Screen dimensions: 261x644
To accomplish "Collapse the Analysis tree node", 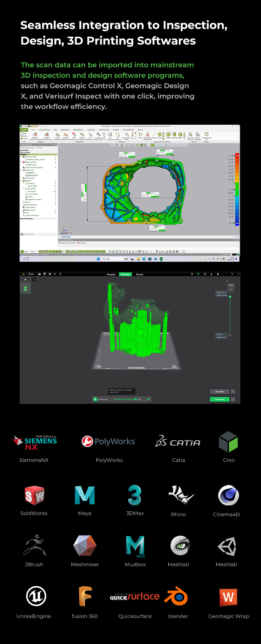I will tap(22, 181).
